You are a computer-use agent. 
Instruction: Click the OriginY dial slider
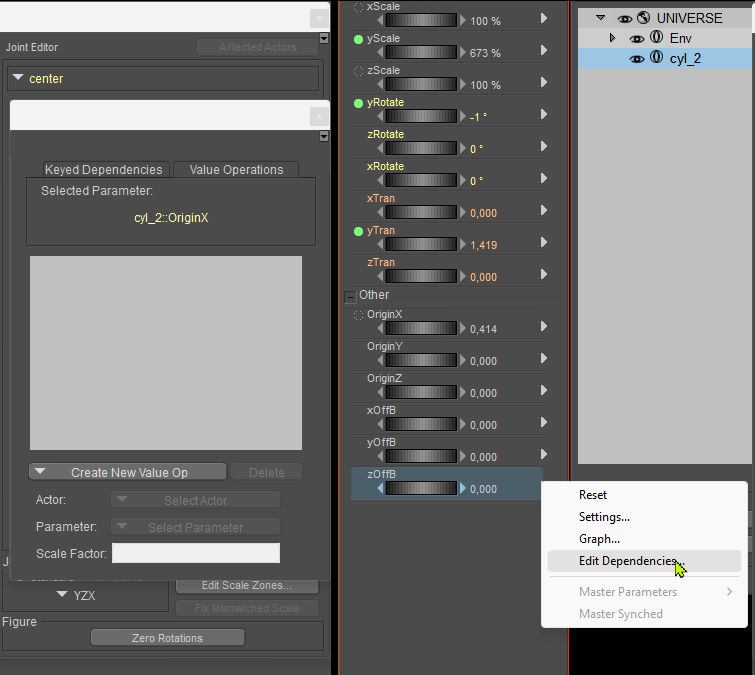tap(421, 360)
